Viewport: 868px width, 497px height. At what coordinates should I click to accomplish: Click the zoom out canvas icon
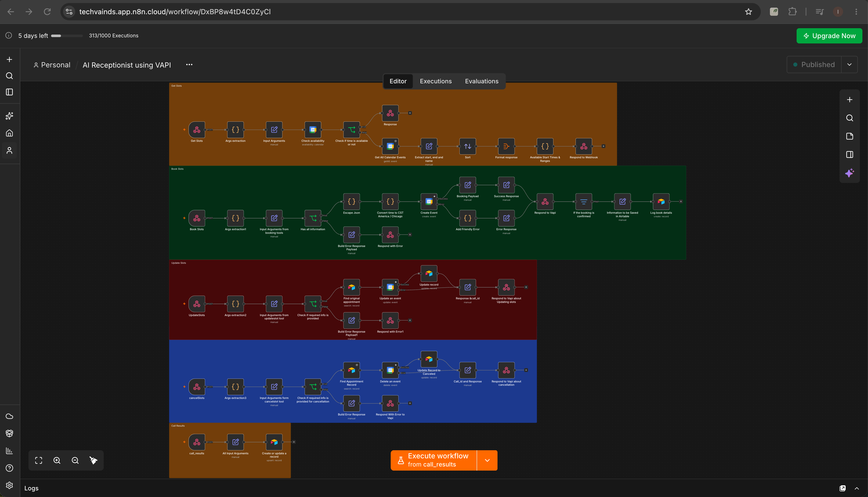pos(75,460)
